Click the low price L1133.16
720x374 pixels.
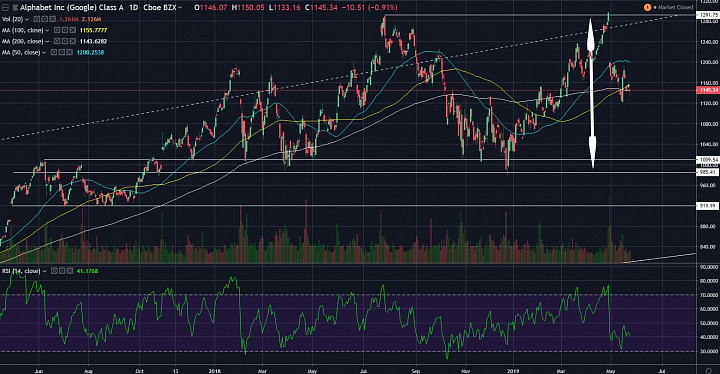coord(285,8)
